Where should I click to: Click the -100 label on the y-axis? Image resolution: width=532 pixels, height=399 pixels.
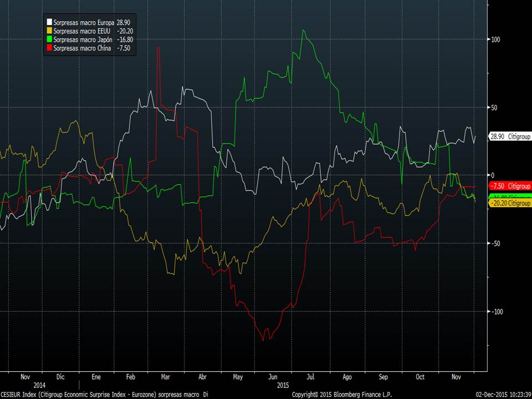pyautogui.click(x=497, y=312)
